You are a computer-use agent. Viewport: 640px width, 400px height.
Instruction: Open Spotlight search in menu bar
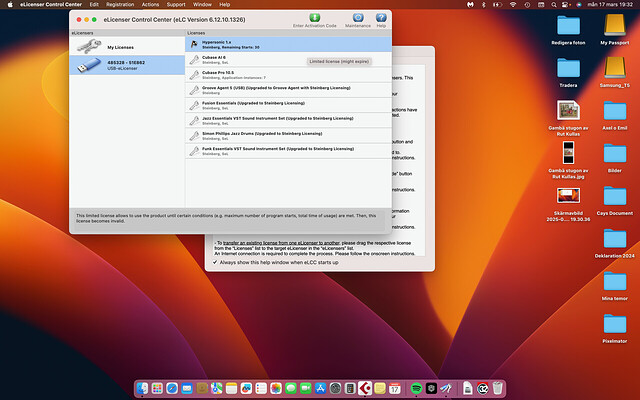pos(554,4)
